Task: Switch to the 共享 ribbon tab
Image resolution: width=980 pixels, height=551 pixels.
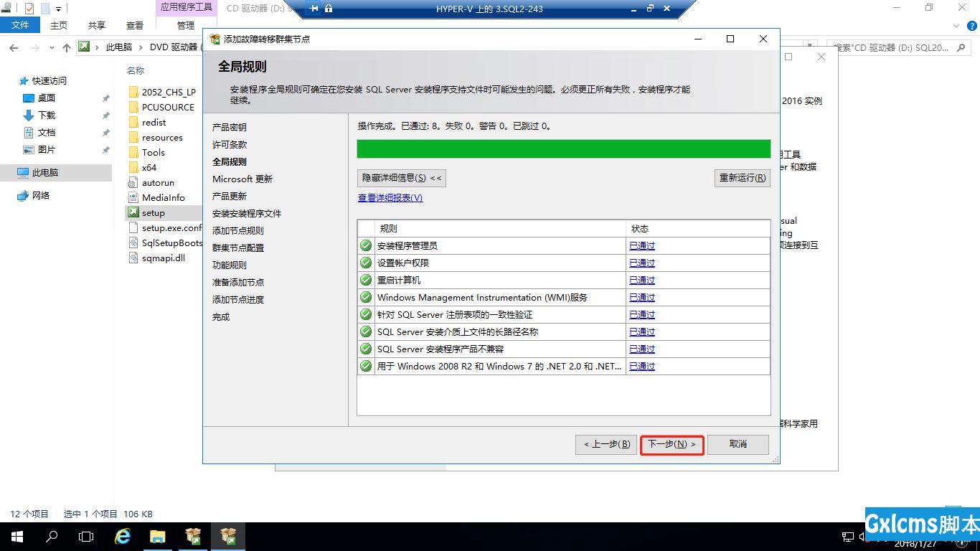Action: tap(97, 25)
